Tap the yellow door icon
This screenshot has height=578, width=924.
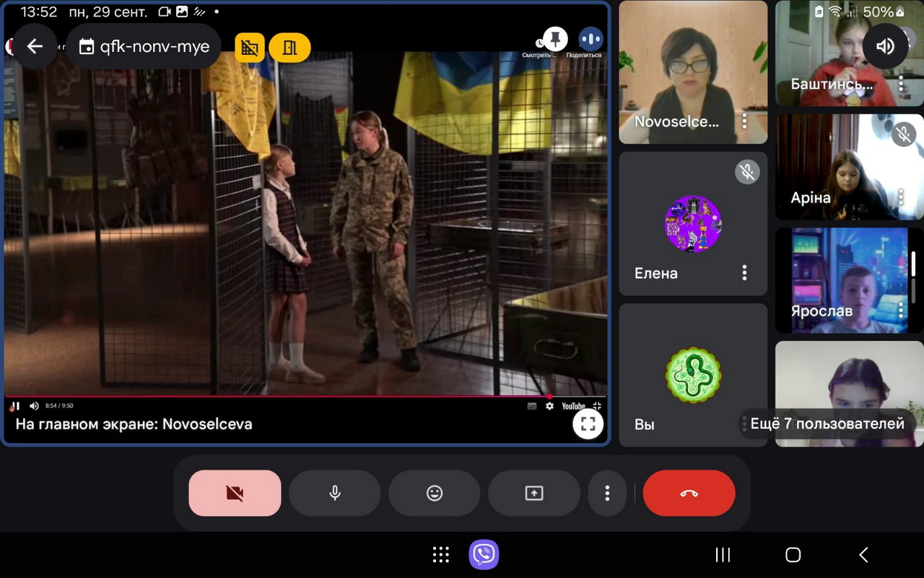click(289, 48)
